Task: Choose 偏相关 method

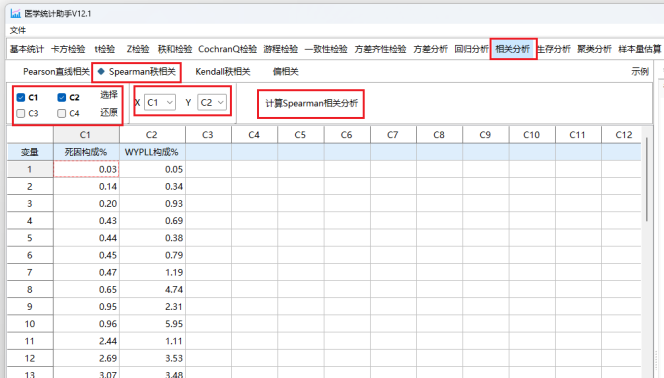Action: tap(285, 72)
